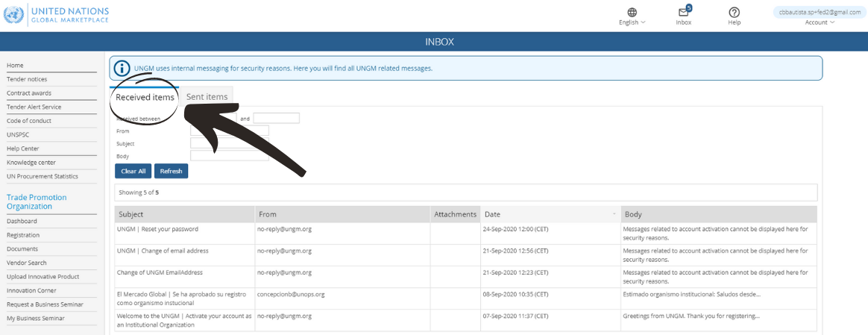
Task: Open 'UNGM | Change of email address' message
Action: click(x=163, y=250)
